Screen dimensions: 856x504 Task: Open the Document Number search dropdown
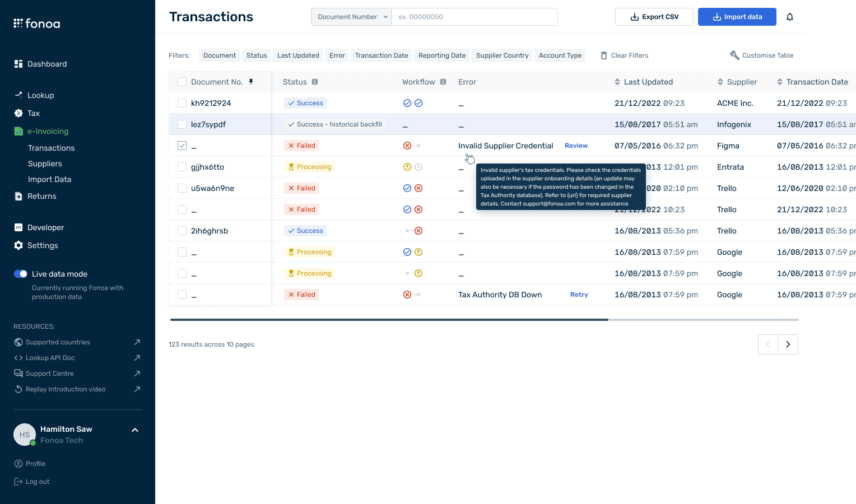pos(352,17)
